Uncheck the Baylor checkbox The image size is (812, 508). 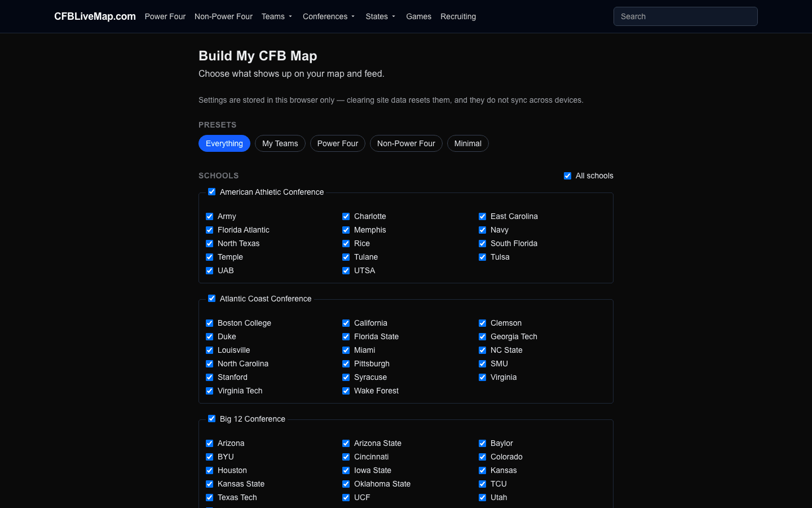click(x=482, y=443)
